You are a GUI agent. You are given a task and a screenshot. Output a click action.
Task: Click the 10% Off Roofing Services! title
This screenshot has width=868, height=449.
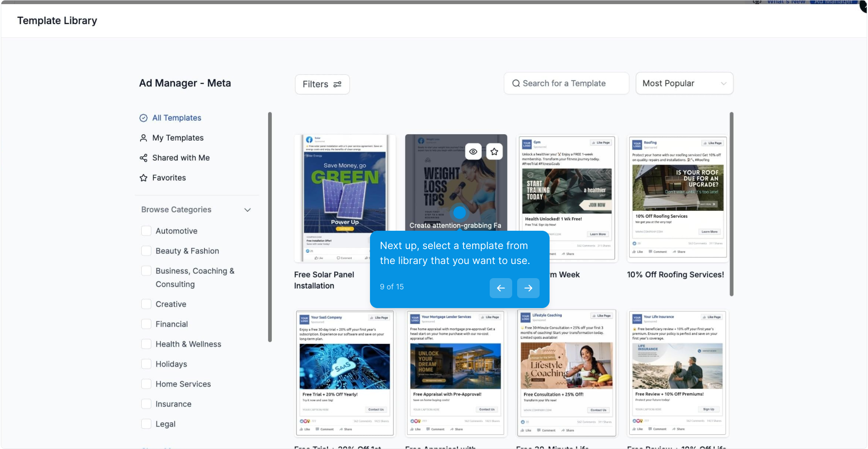676,275
